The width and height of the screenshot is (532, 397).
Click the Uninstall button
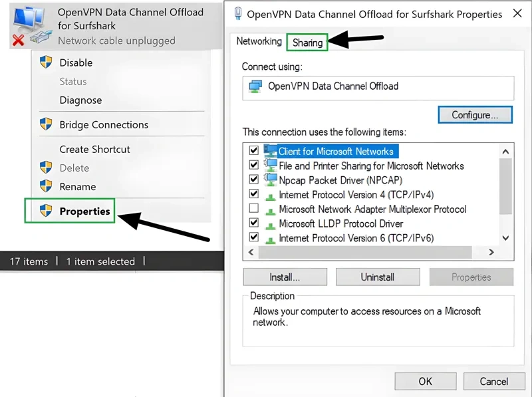[378, 277]
